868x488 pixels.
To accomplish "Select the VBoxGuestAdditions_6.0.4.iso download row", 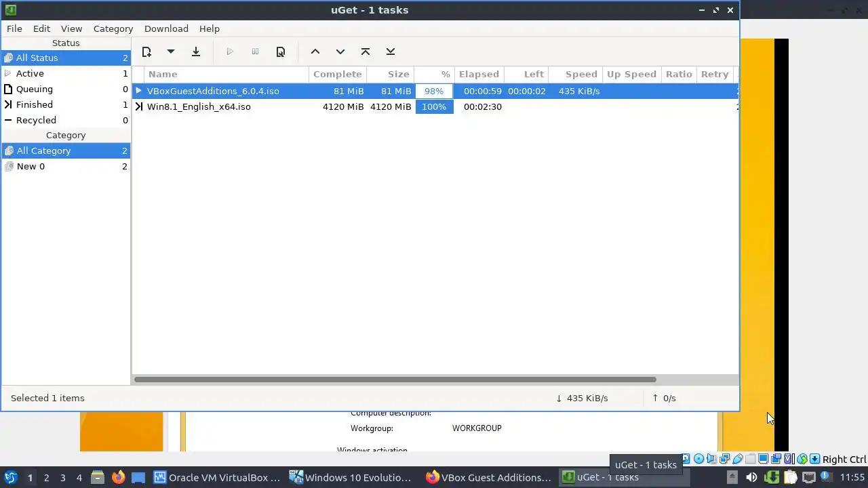I will (x=435, y=91).
